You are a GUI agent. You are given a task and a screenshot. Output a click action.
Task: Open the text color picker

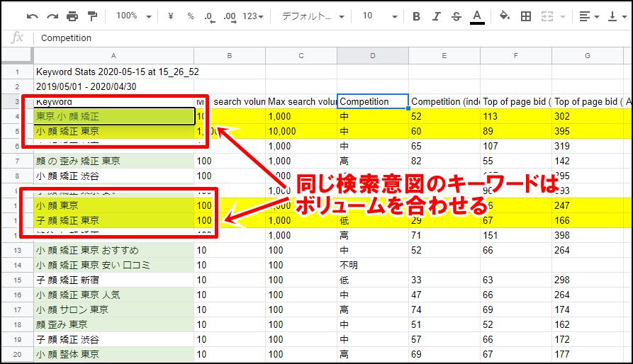477,16
